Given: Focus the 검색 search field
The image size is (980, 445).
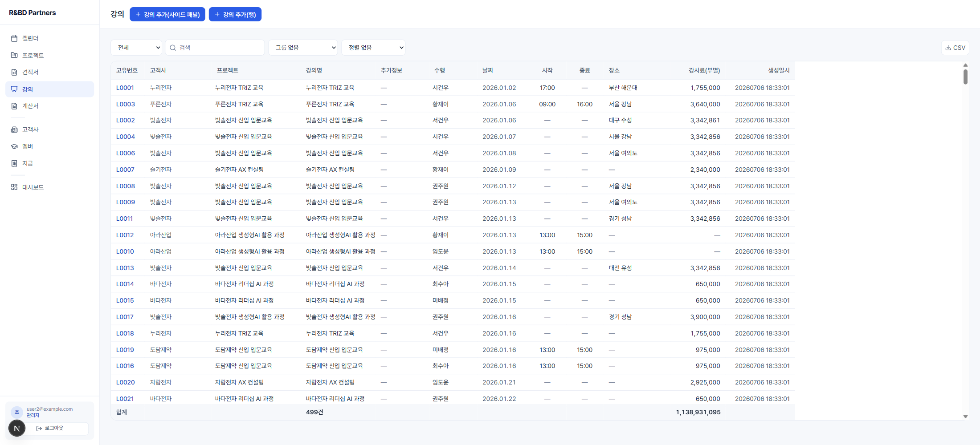Looking at the screenshot, I should click(215, 48).
